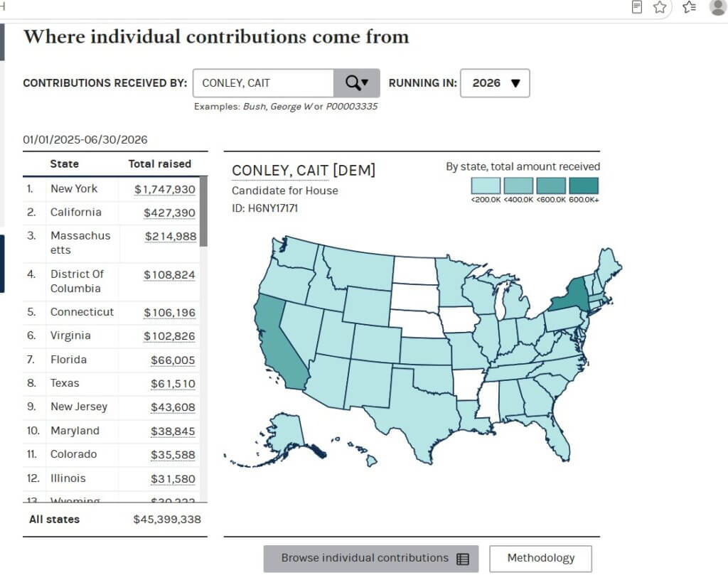Click the Browse individual contributions button

click(x=371, y=559)
